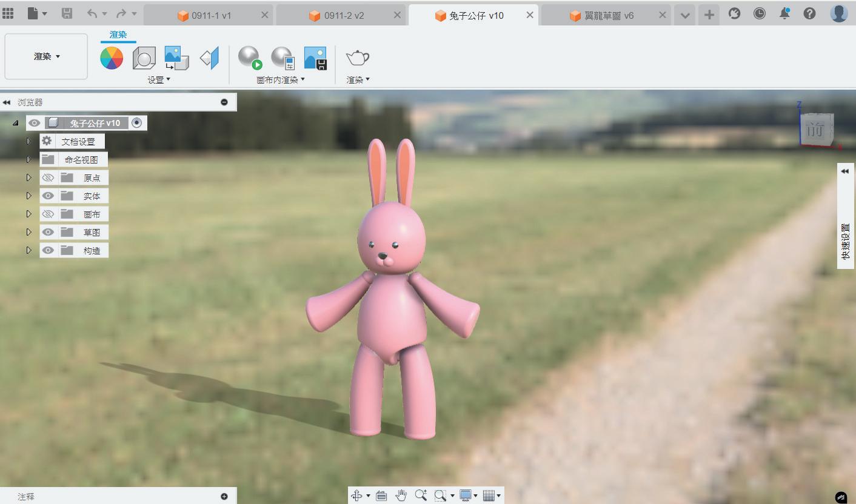
Task: Open Display Settings monitor icon
Action: tap(465, 496)
